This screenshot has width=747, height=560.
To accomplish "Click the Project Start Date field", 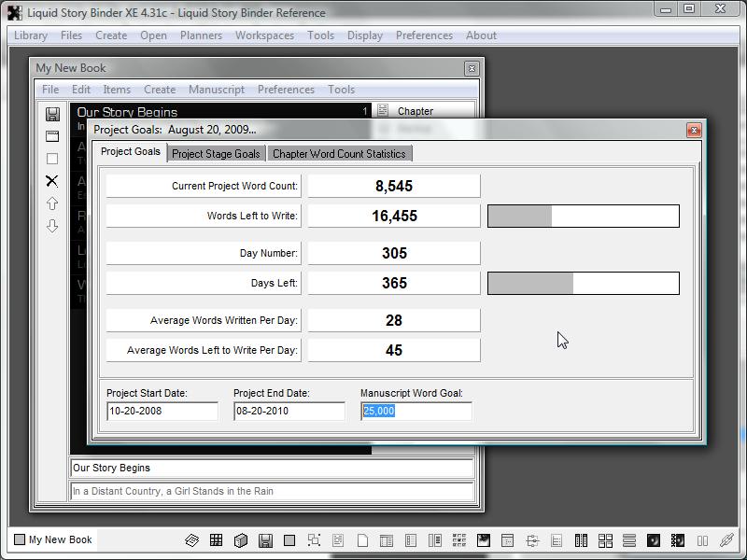I will (x=162, y=411).
